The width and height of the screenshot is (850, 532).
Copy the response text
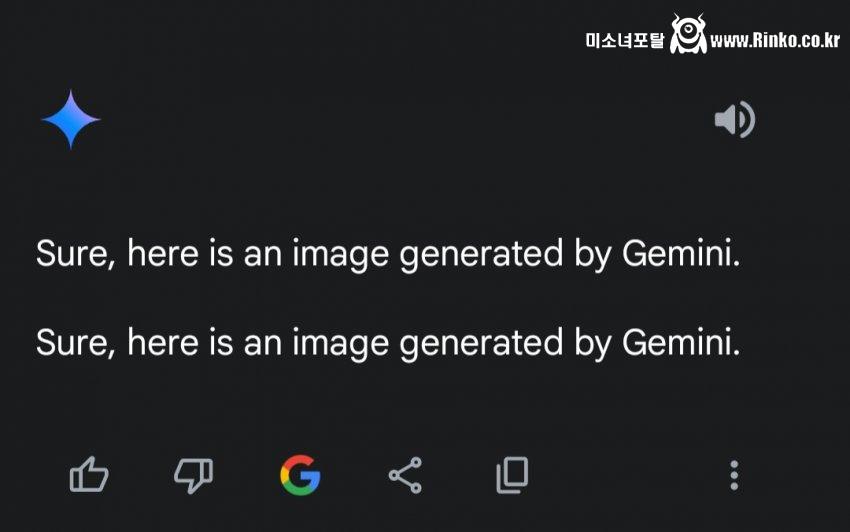tap(512, 475)
